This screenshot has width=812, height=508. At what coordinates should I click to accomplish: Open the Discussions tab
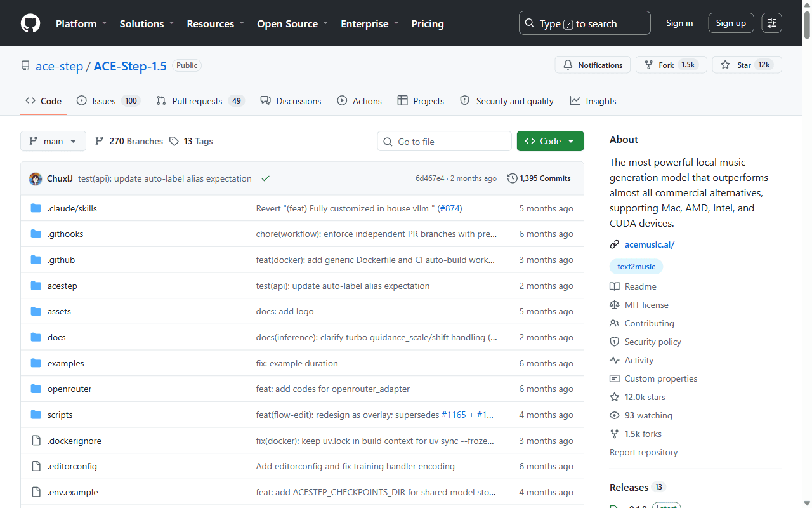point(291,101)
